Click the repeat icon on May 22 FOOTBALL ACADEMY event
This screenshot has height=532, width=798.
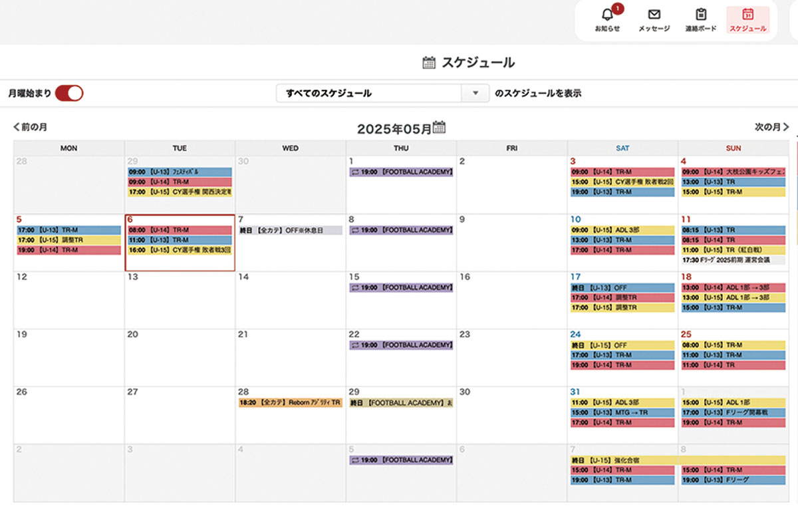pyautogui.click(x=355, y=345)
